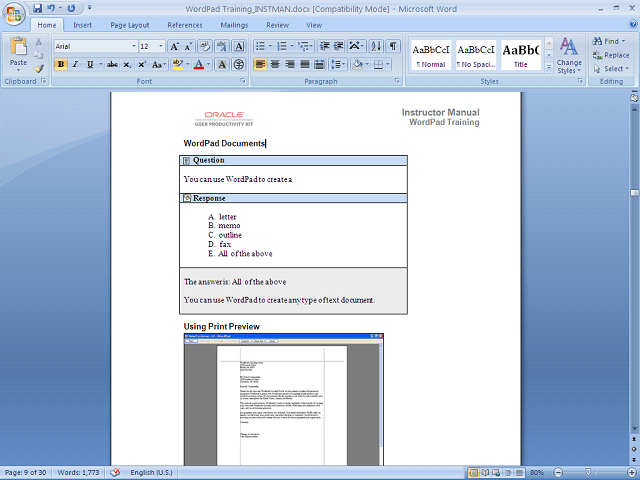Open Customize Quick Access Toolbar arrow

tap(90, 8)
